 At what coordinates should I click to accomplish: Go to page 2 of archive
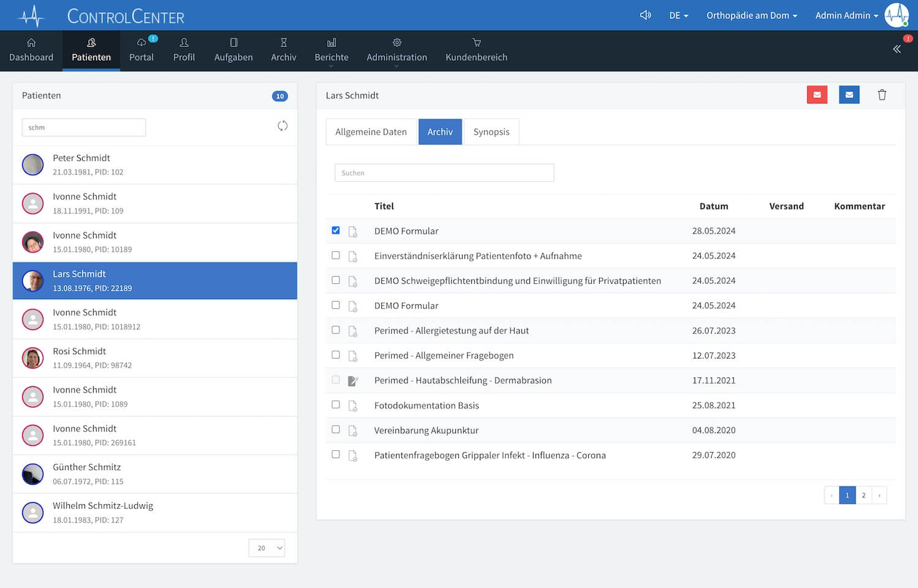point(863,495)
